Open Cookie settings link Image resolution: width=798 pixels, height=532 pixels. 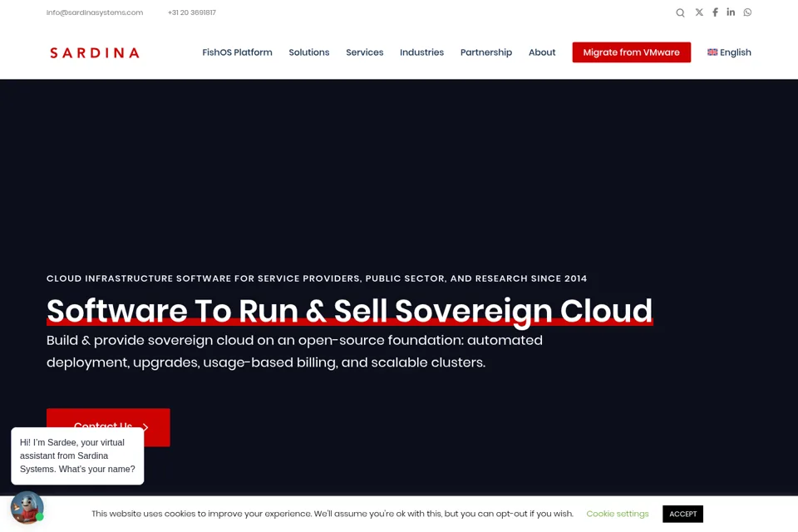click(618, 514)
